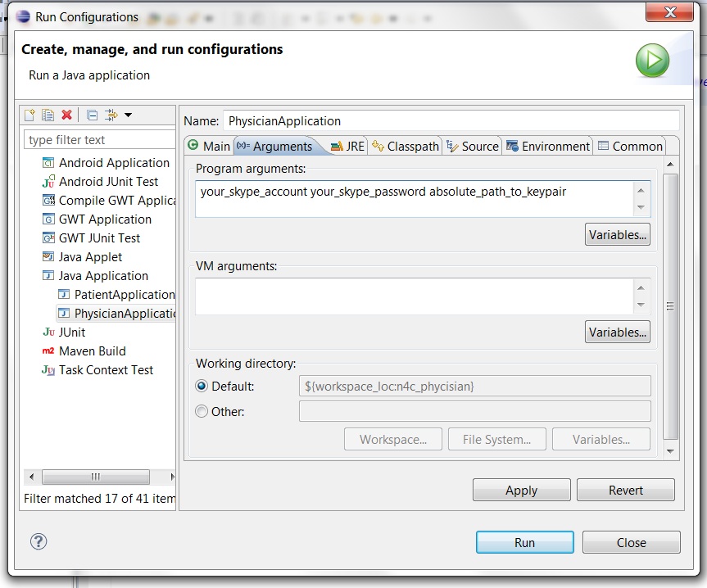Open the filter options dropdown arrow

[x=128, y=115]
